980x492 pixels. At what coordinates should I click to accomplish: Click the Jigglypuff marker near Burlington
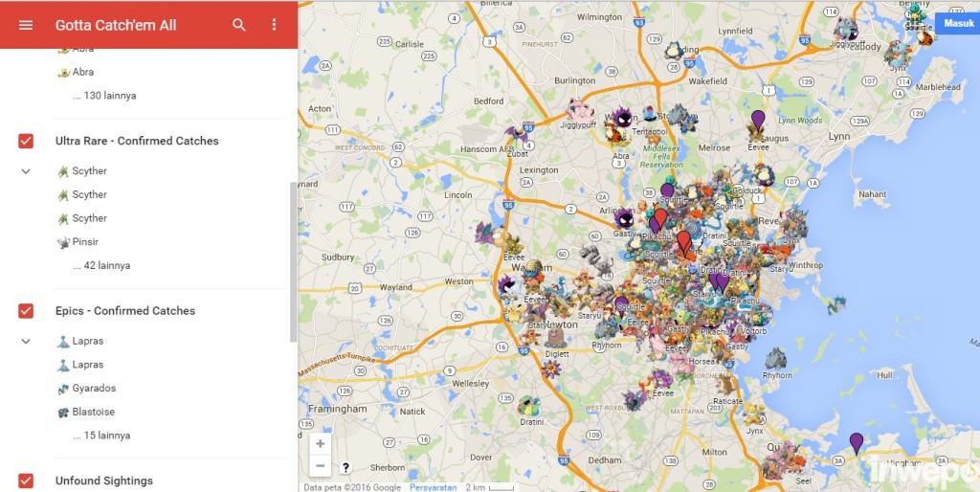pos(579,109)
